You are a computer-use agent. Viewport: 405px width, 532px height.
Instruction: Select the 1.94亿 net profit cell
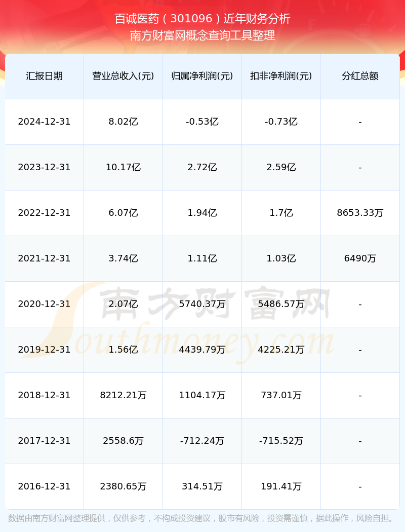click(x=202, y=213)
